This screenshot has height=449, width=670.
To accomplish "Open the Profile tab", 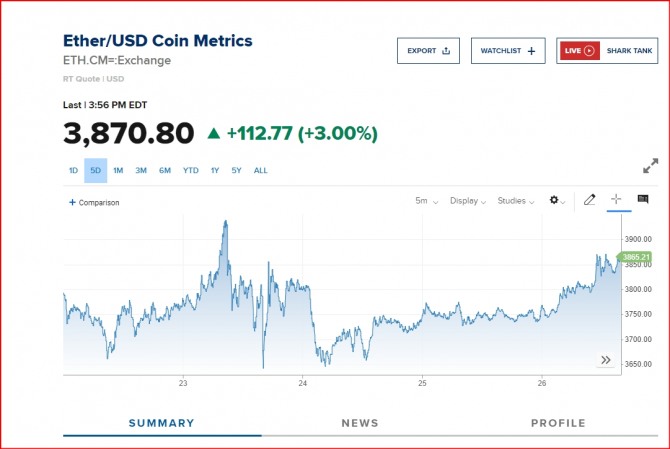I will click(x=558, y=423).
